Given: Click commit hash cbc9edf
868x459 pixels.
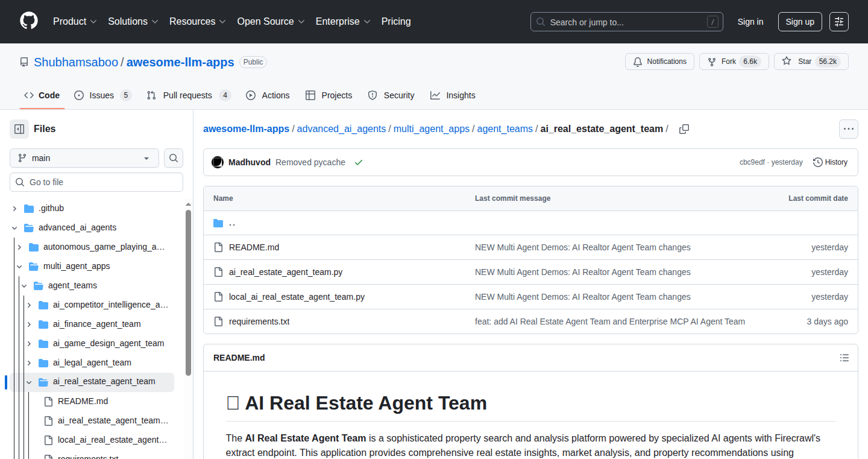Looking at the screenshot, I should point(752,162).
